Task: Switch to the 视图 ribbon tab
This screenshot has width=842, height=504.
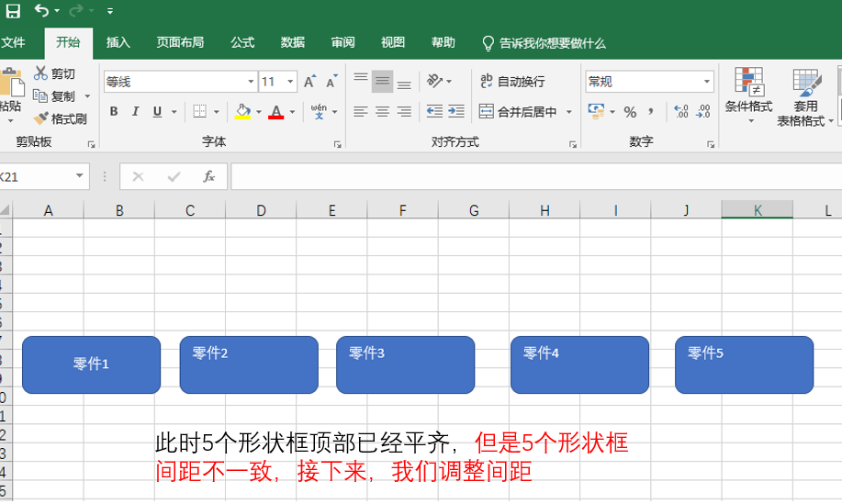Action: coord(393,42)
